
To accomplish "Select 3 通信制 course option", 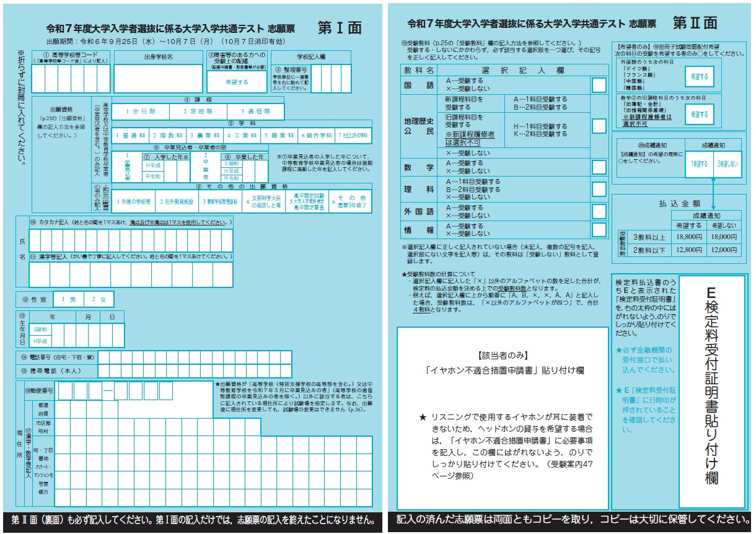I will tap(255, 112).
